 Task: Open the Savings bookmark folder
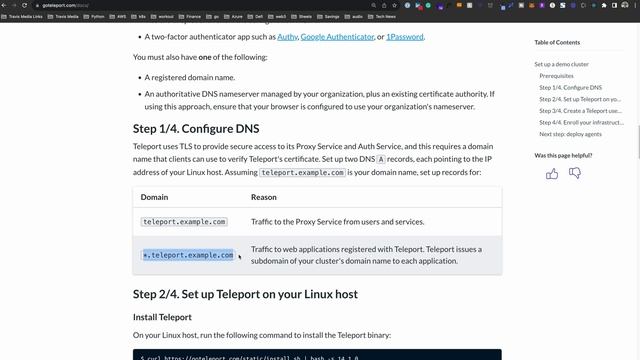click(329, 17)
